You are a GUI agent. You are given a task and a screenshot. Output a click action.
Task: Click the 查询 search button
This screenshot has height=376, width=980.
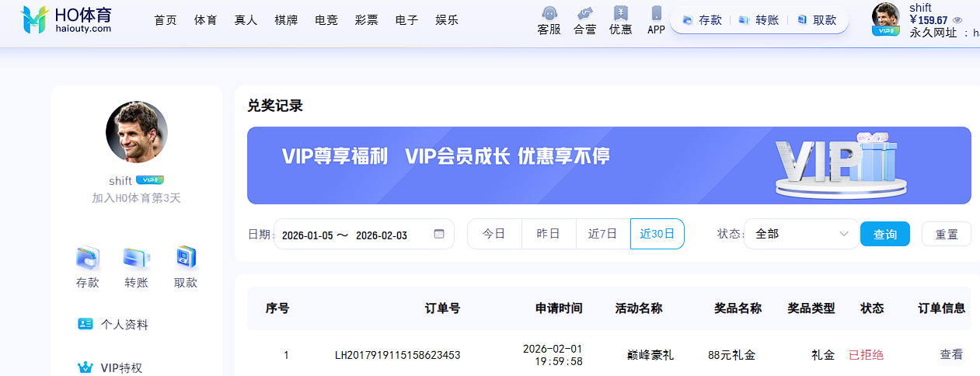pos(884,234)
